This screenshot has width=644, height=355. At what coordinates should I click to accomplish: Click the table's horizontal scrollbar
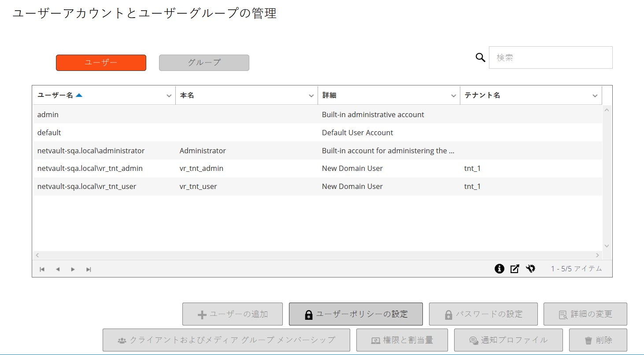[x=317, y=255]
